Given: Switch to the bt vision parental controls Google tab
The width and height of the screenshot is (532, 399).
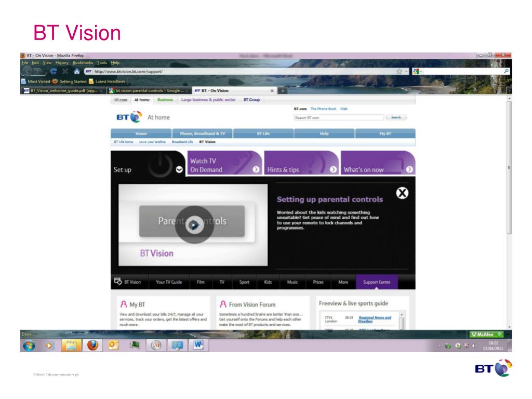Looking at the screenshot, I should click(149, 90).
